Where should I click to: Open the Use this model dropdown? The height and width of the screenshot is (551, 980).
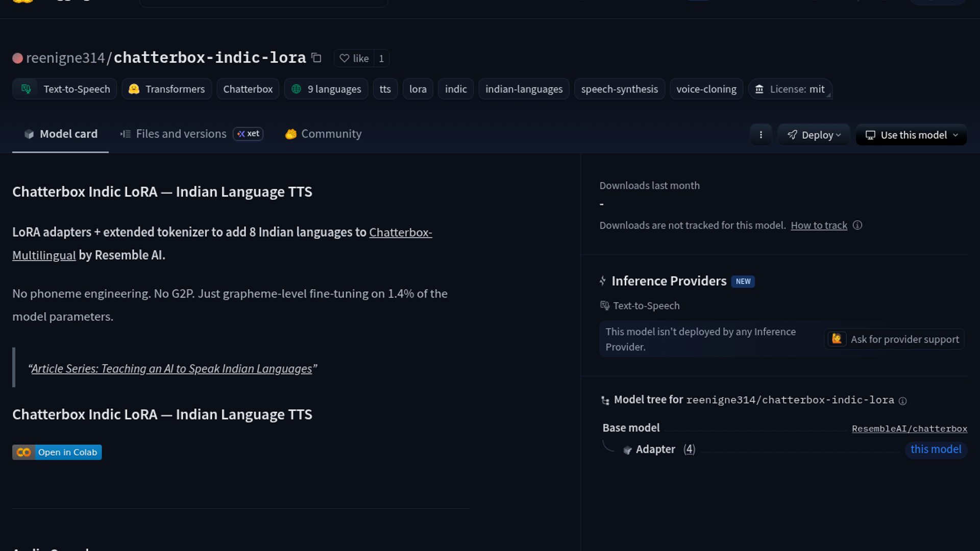[x=911, y=135]
